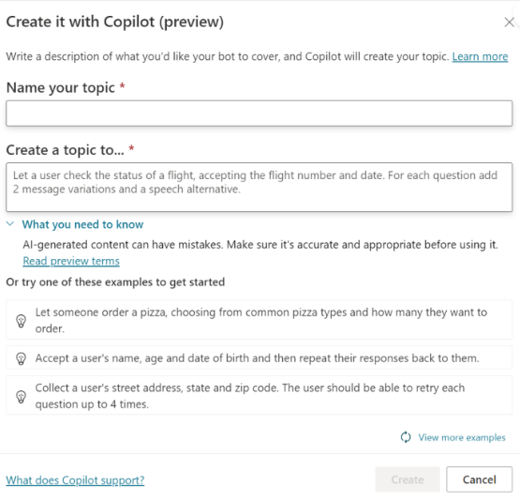Click the Name your topic label
The image size is (520, 493).
61,88
